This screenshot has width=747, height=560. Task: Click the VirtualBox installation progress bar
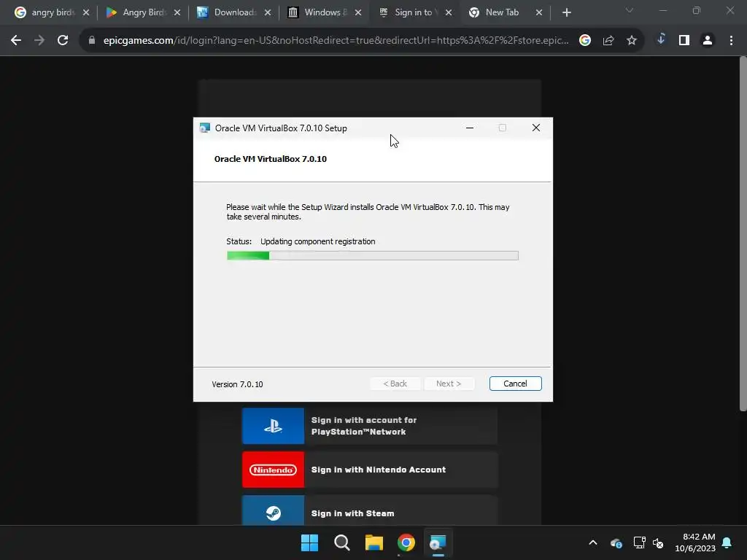373,256
